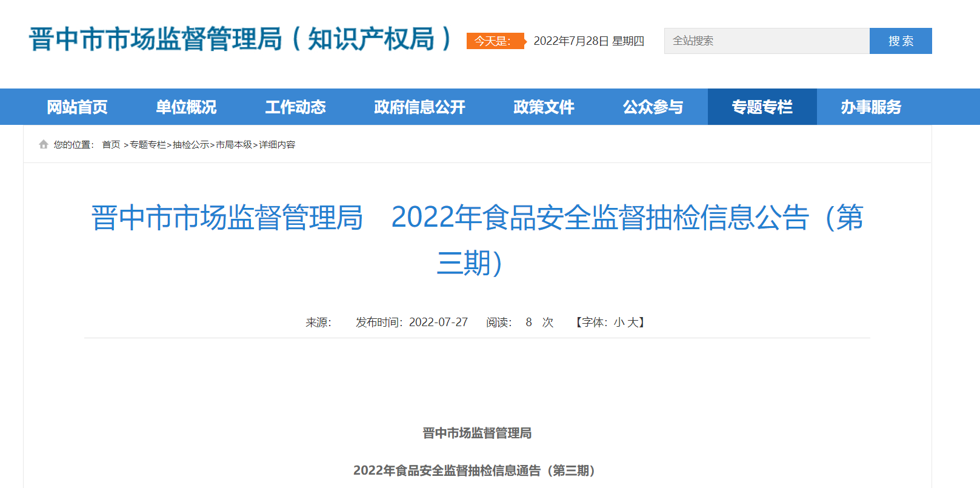Set font size to 小
The height and width of the screenshot is (488, 980).
pyautogui.click(x=619, y=323)
